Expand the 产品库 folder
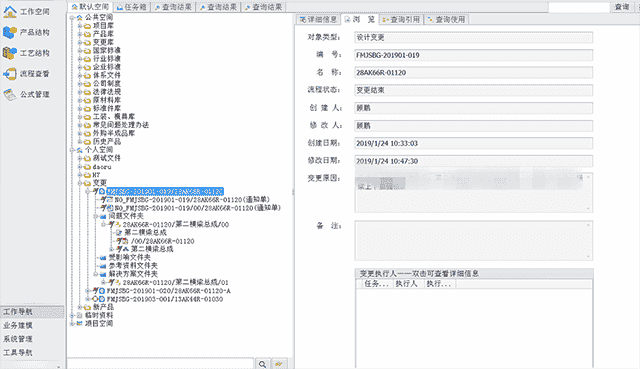 (80, 34)
